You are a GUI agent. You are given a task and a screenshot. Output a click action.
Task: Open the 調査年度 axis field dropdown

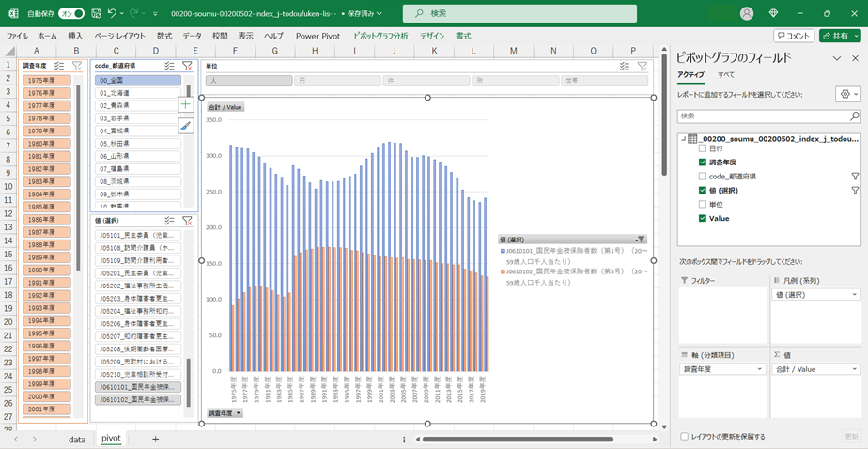[761, 369]
